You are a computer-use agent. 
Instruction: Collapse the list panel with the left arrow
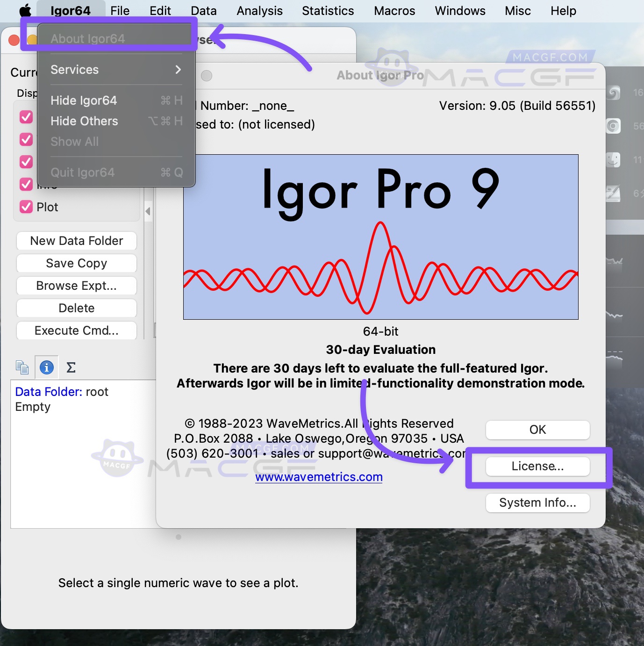click(148, 211)
